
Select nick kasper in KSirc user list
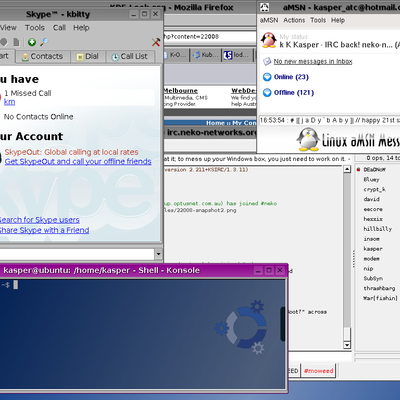click(x=373, y=249)
